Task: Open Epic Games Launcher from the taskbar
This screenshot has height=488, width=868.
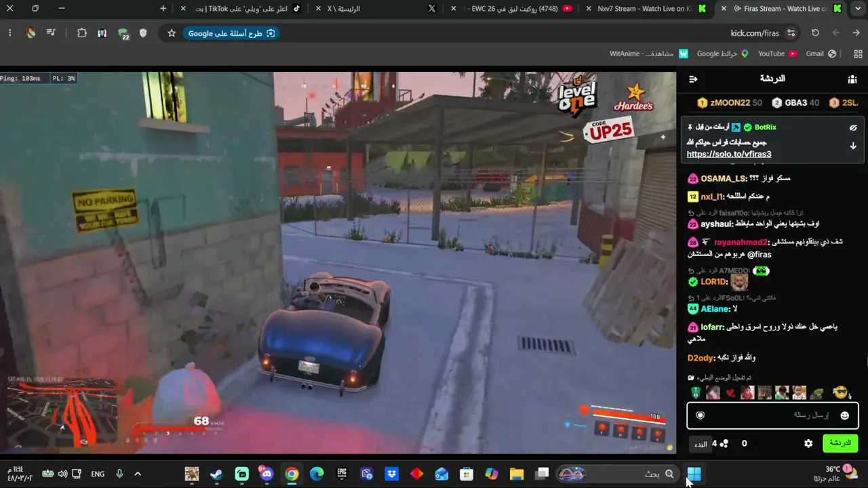Action: click(342, 474)
